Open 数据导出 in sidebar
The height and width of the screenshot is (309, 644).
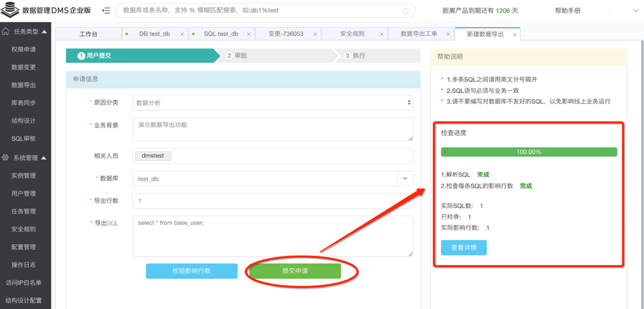point(23,85)
